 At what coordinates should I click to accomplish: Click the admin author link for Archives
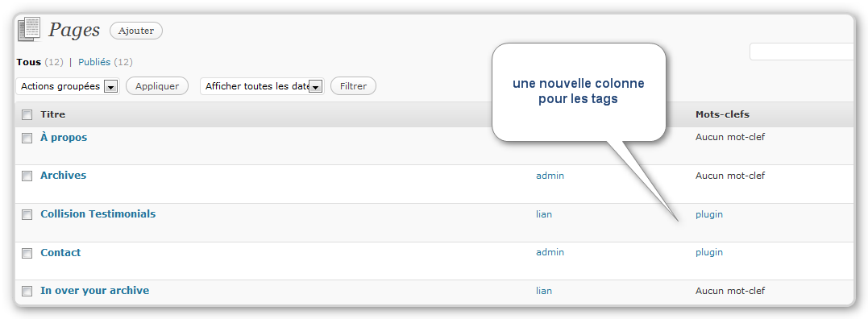point(550,176)
